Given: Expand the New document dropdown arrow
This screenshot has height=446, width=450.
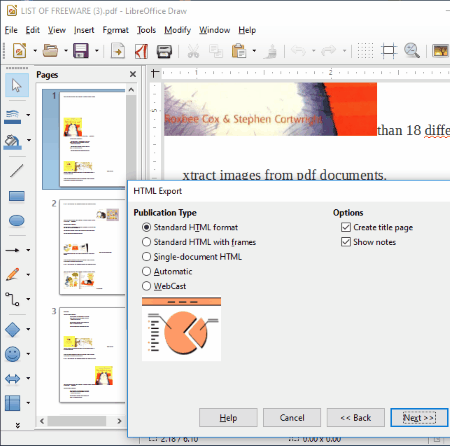Looking at the screenshot, I should pyautogui.click(x=35, y=51).
